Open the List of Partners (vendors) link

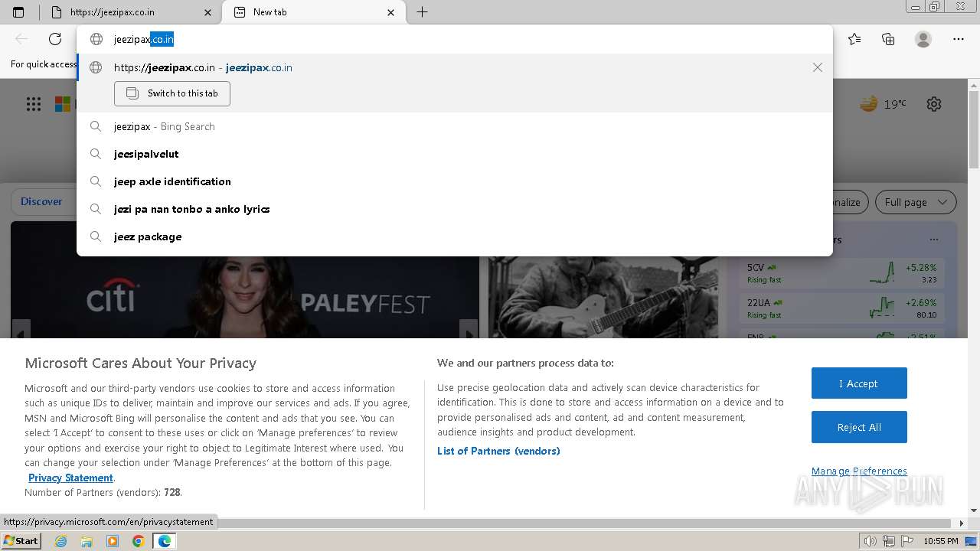click(x=498, y=451)
